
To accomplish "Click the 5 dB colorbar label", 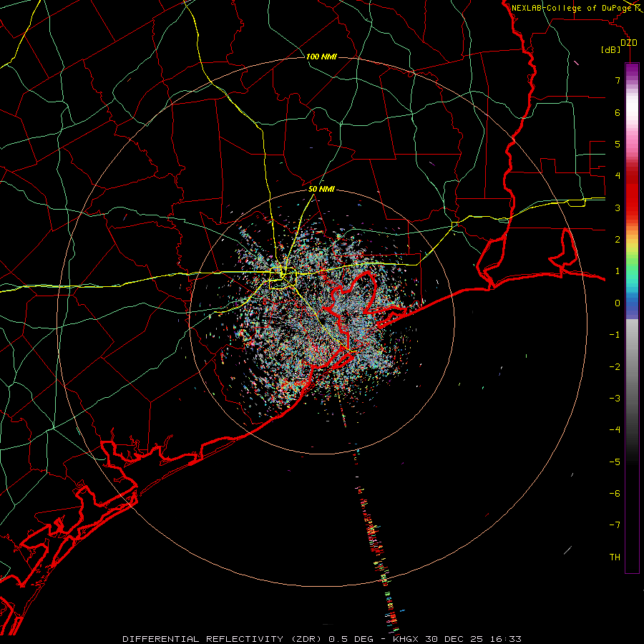I will 618,144.
